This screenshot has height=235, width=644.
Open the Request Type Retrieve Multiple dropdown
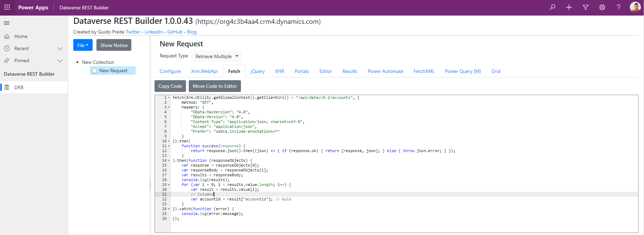217,56
